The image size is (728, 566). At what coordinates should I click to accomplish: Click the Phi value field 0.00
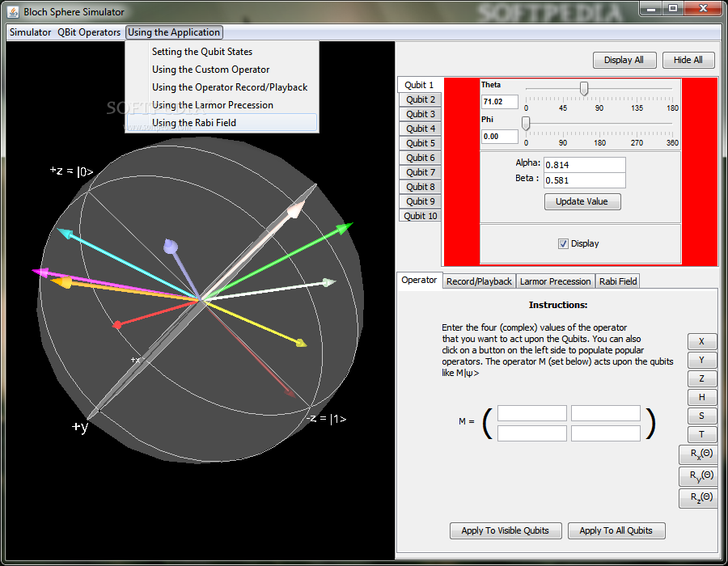tap(500, 137)
